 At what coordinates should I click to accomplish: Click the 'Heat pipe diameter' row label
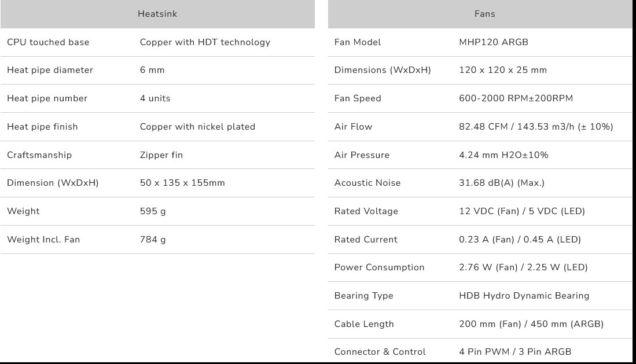[x=50, y=70]
